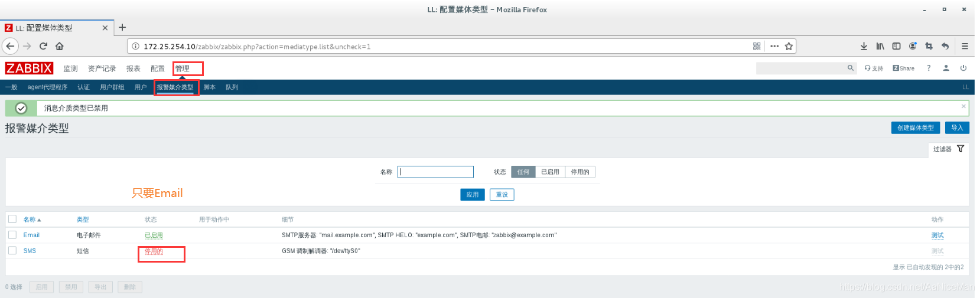Select 任何 status filter
Viewport: 980px width, 298px height.
pyautogui.click(x=523, y=172)
